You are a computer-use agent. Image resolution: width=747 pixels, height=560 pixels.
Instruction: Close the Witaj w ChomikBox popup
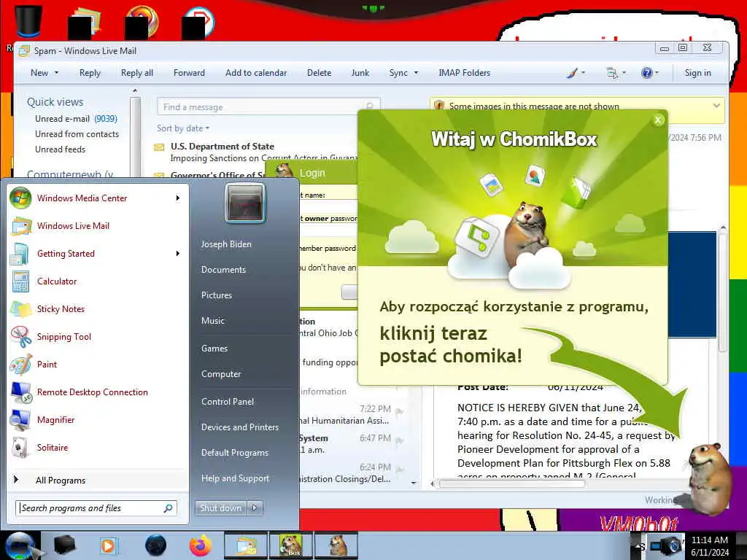(x=658, y=120)
